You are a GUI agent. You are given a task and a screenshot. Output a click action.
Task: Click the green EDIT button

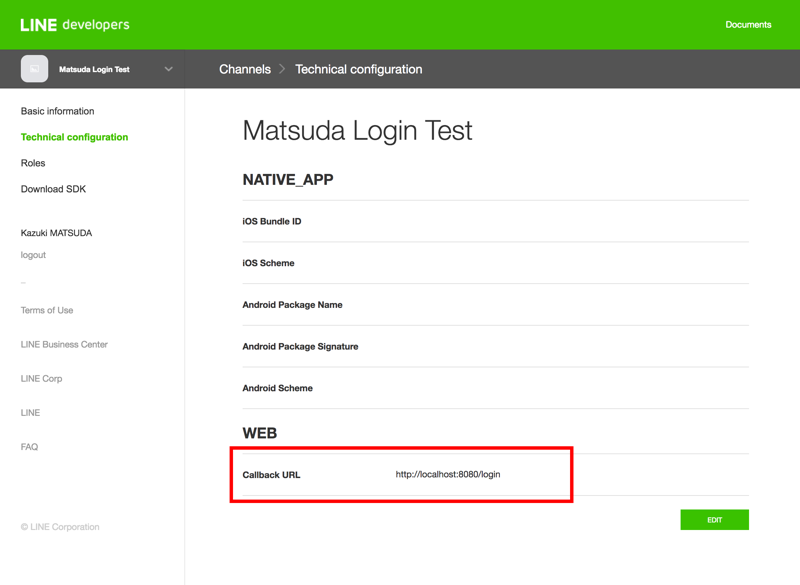pyautogui.click(x=714, y=520)
